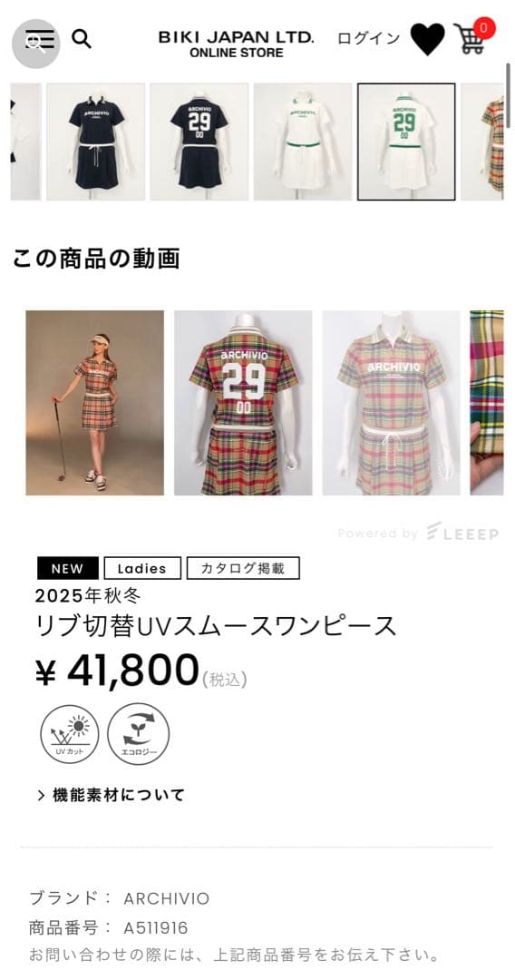
Task: Click the magnifier search icon
Action: click(x=82, y=39)
